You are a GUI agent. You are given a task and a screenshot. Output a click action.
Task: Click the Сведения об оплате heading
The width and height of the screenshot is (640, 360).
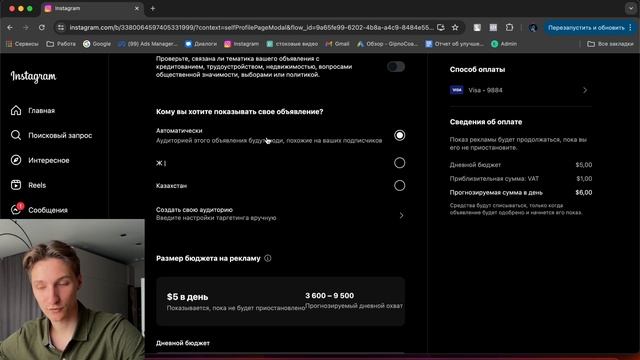486,122
